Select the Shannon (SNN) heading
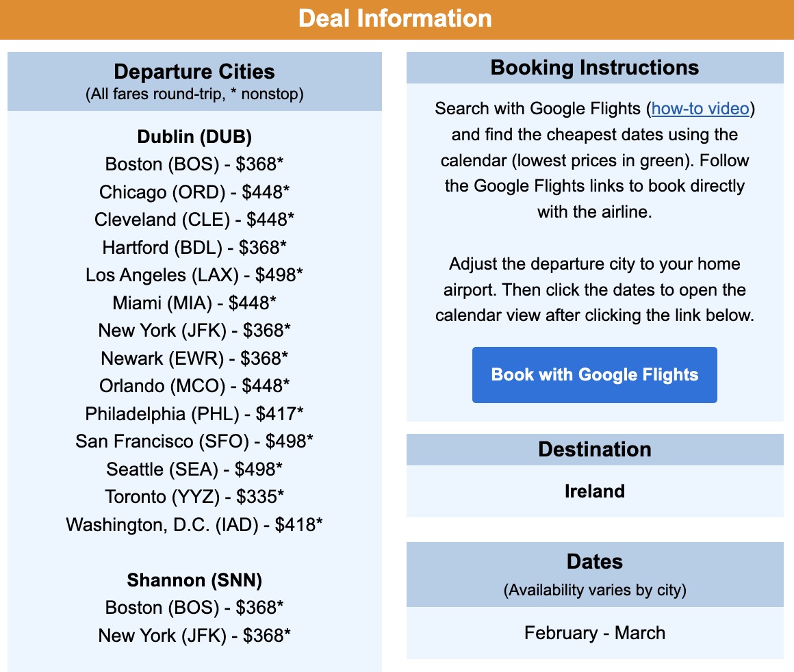The image size is (794, 672). tap(194, 580)
